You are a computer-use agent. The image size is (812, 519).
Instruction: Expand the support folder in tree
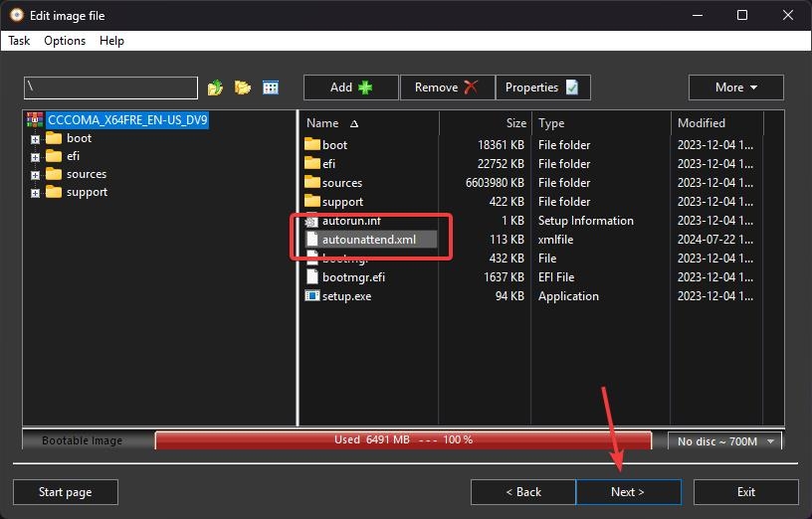point(35,193)
